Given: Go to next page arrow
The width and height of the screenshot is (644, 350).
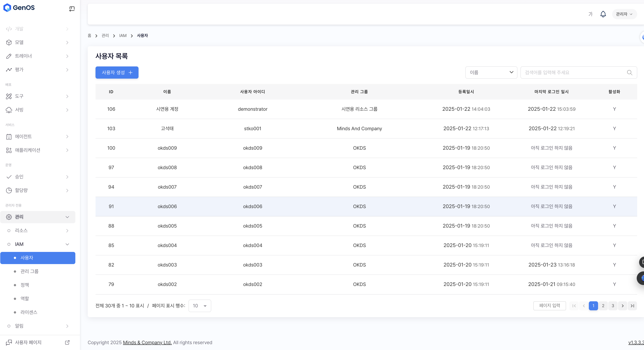Looking at the screenshot, I should (622, 306).
